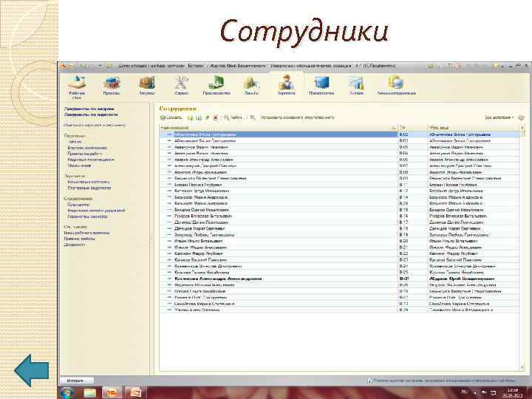Viewport: 532px width, 399px height.
Task: Select the Ильин Илья Витальевич row
Action: click(x=339, y=241)
